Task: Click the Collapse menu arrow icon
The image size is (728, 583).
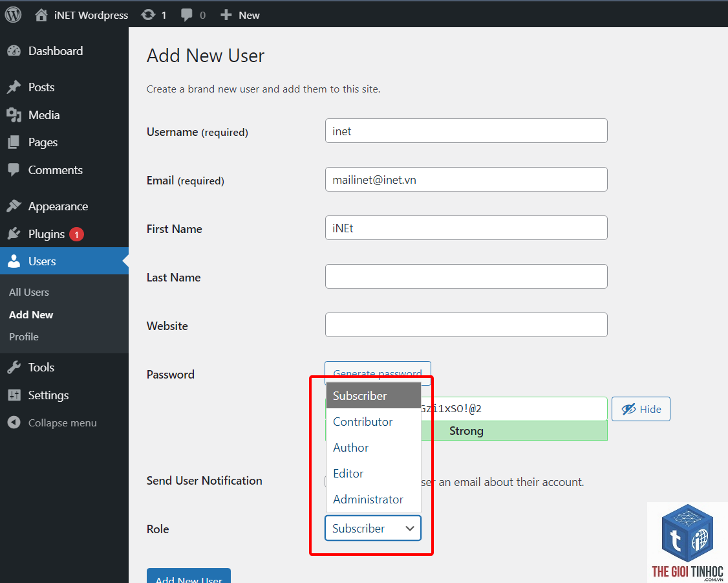Action: (14, 423)
